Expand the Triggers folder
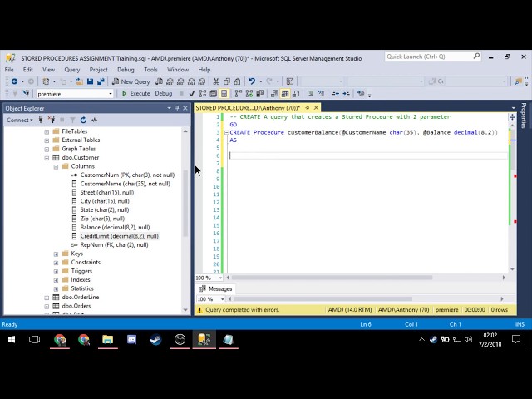Screen dimensions: 532x399 56,271
